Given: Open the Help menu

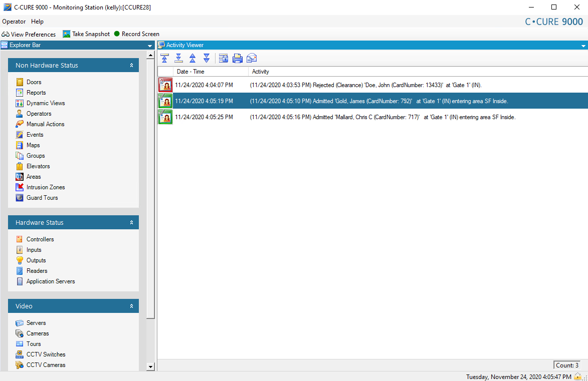Looking at the screenshot, I should tap(37, 22).
